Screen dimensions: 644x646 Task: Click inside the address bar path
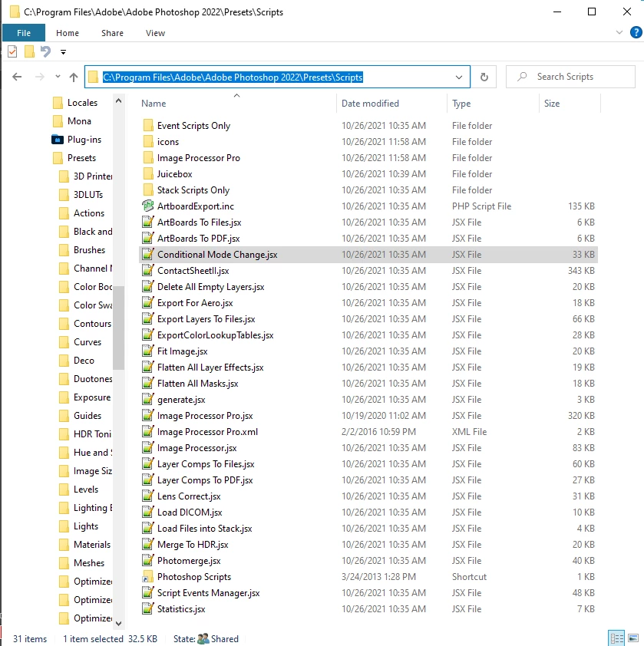click(x=233, y=77)
